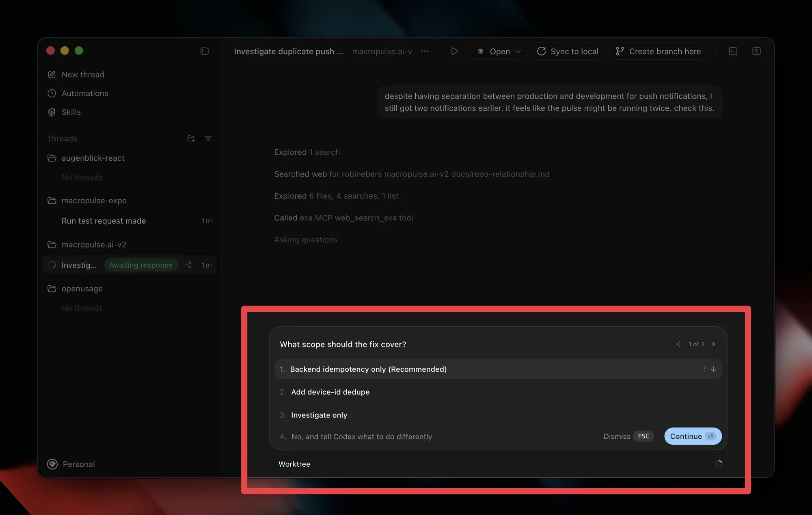812x515 pixels.
Task: Dismiss the question prompt
Action: tap(628, 436)
